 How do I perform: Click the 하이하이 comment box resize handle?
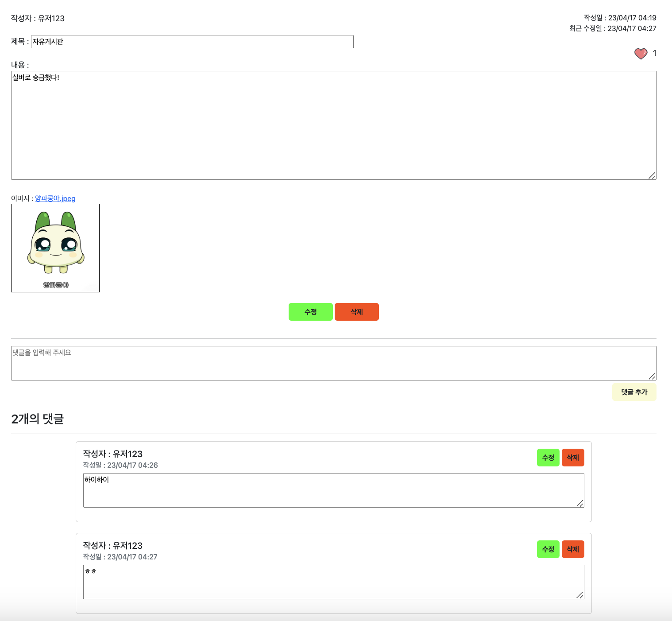(580, 504)
